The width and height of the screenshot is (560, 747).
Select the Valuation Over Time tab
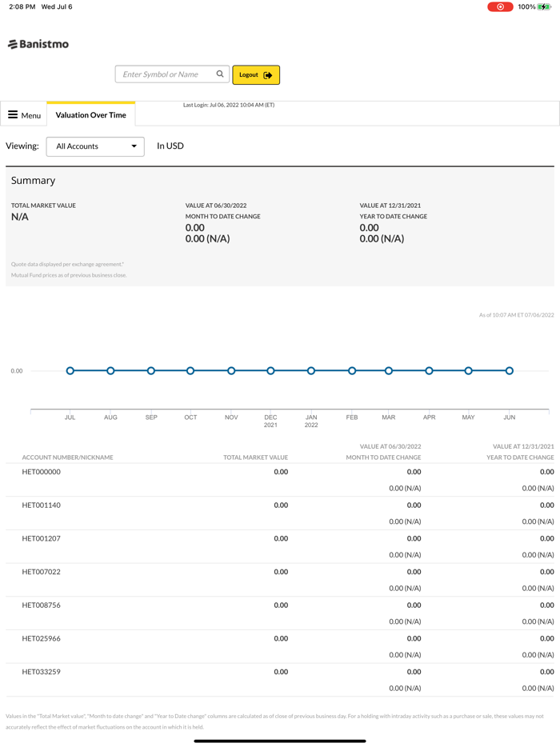point(91,115)
